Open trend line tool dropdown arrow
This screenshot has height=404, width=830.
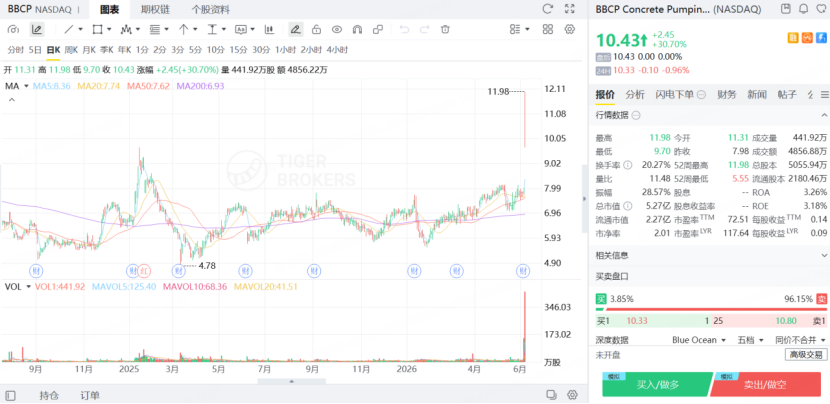click(x=80, y=29)
